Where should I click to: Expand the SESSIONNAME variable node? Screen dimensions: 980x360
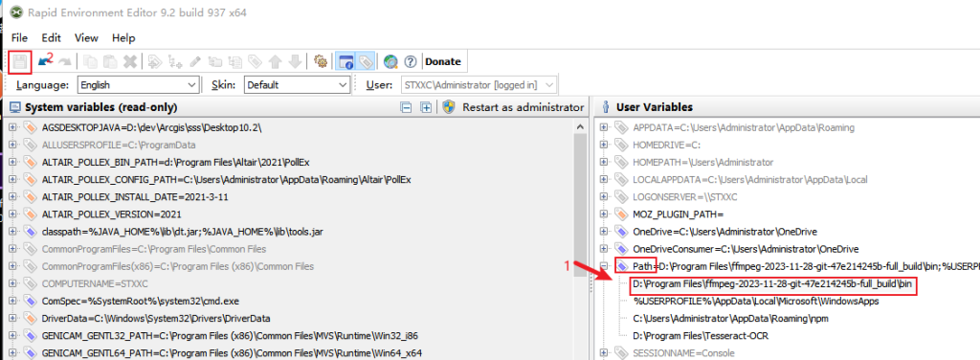pyautogui.click(x=605, y=353)
